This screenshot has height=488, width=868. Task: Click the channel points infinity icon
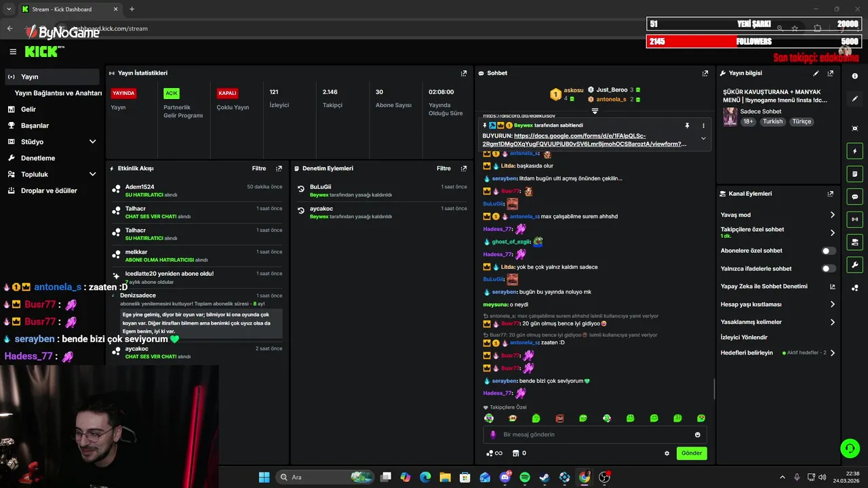click(x=494, y=453)
